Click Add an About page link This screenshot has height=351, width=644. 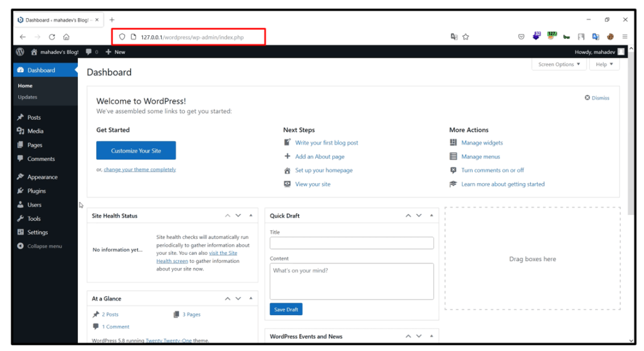(x=319, y=157)
